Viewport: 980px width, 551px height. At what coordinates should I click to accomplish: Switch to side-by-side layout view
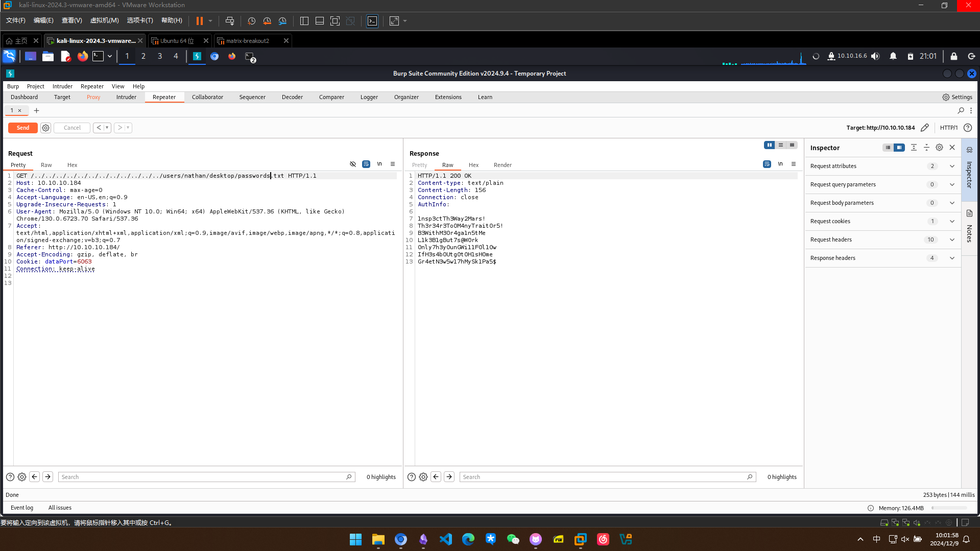point(769,145)
